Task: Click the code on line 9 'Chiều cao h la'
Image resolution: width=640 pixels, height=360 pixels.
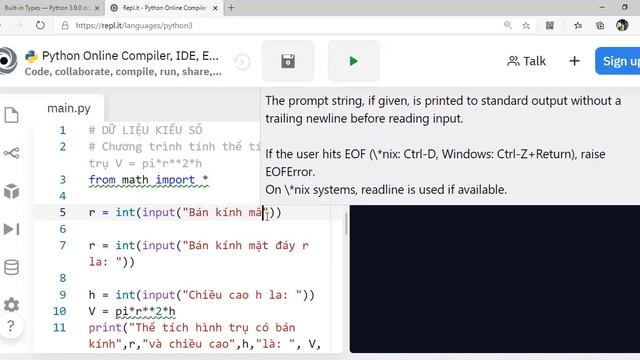Action: [202, 295]
